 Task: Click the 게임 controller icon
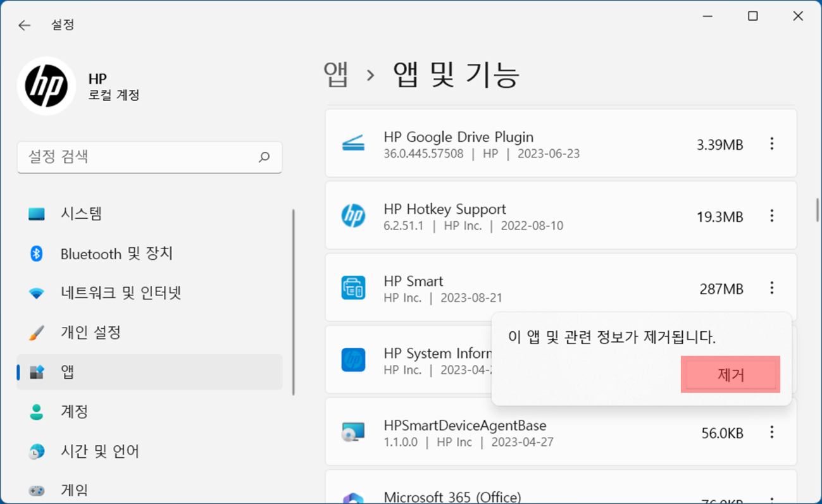click(37, 490)
